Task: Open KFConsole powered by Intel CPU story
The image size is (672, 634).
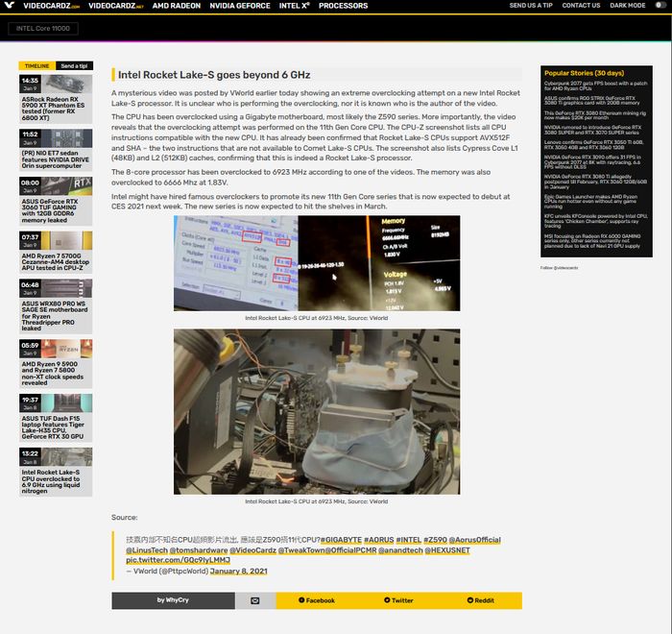Action: (596, 221)
